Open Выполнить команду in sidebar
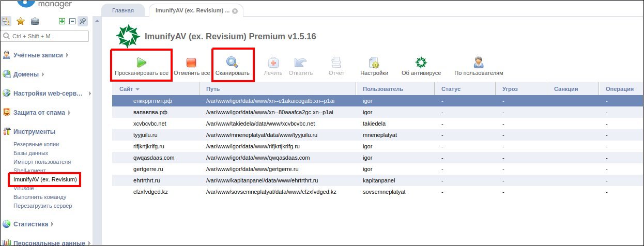Viewport: 644px width, 246px height. pyautogui.click(x=40, y=197)
